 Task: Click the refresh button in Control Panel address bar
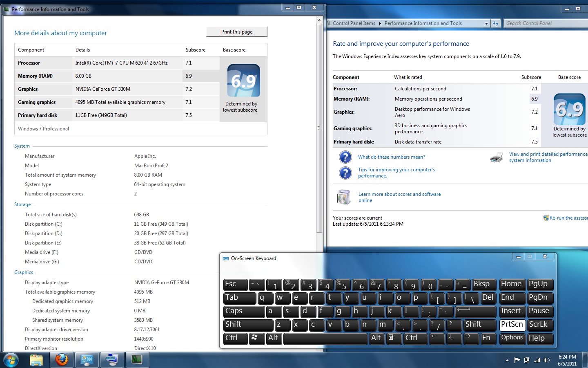pos(496,23)
